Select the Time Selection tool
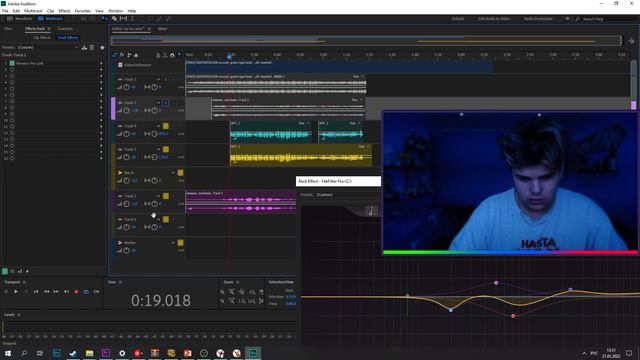640x360 pixels. click(132, 19)
